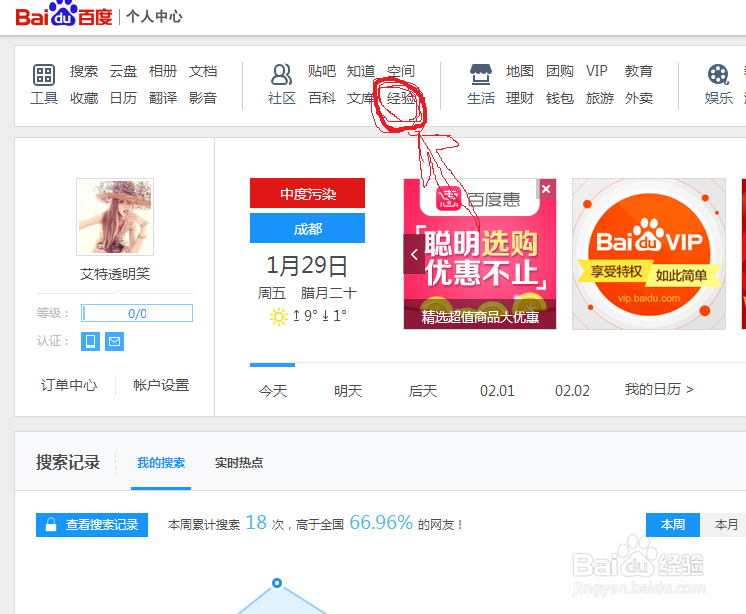
Task: Open 旅游 travel link
Action: tap(599, 98)
